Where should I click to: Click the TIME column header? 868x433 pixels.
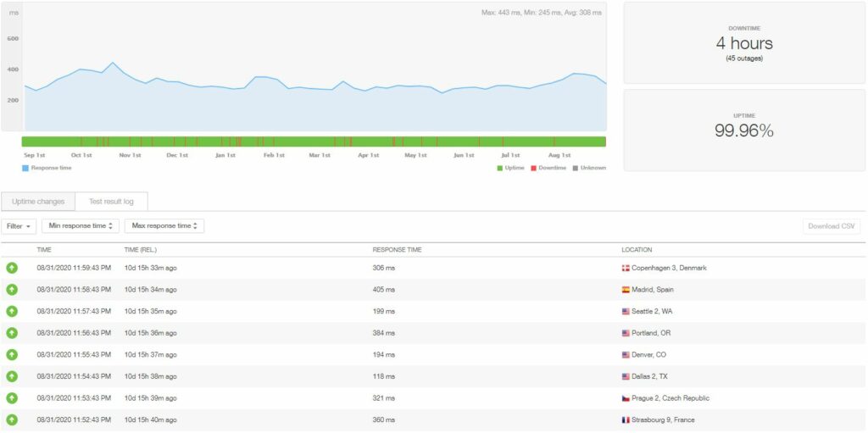pyautogui.click(x=44, y=250)
